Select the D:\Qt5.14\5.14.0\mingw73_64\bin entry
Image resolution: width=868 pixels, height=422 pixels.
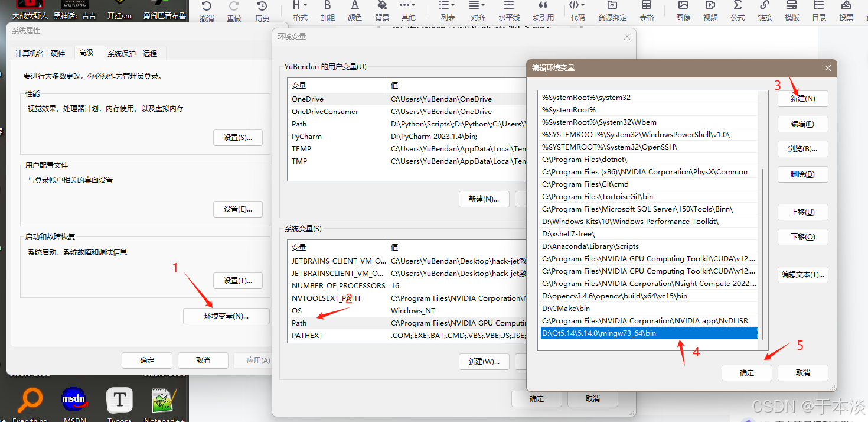(649, 333)
